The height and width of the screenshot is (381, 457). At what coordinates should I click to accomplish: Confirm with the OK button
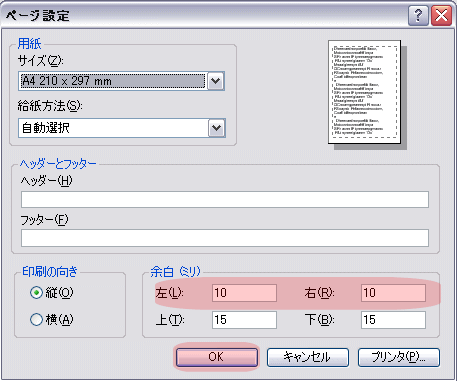(x=217, y=357)
